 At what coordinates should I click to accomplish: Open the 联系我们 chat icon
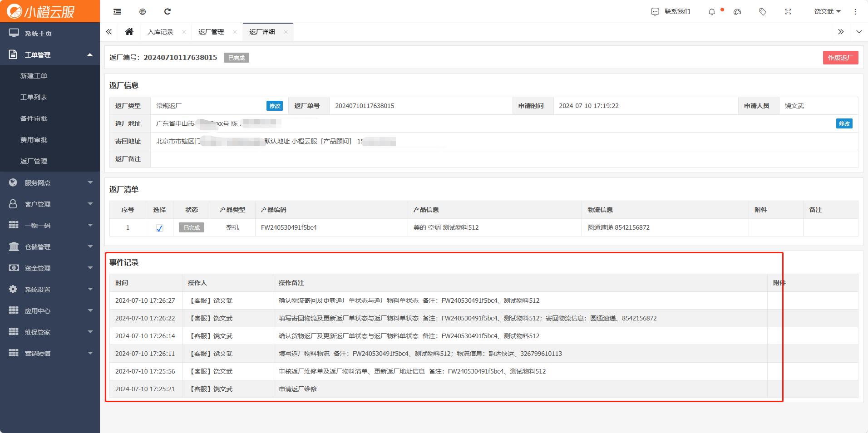(x=655, y=12)
